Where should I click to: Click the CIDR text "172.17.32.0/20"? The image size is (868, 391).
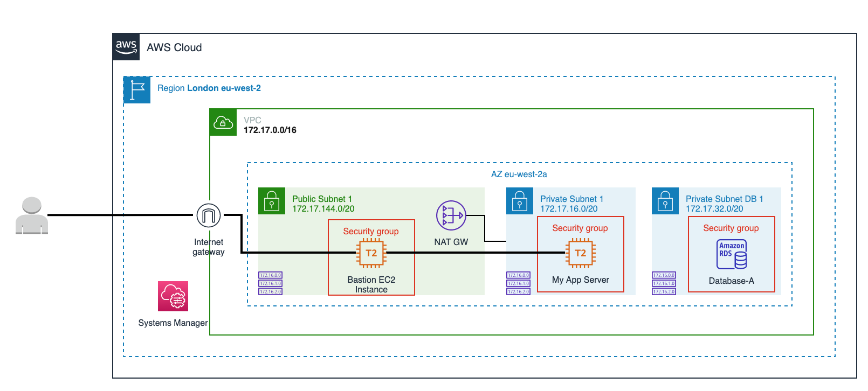coord(714,208)
